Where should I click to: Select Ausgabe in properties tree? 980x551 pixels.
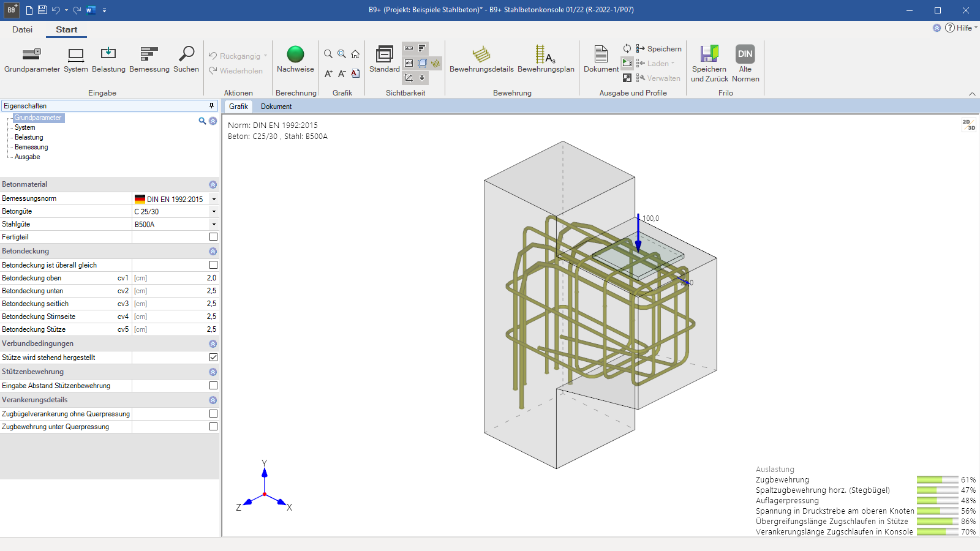(x=28, y=157)
